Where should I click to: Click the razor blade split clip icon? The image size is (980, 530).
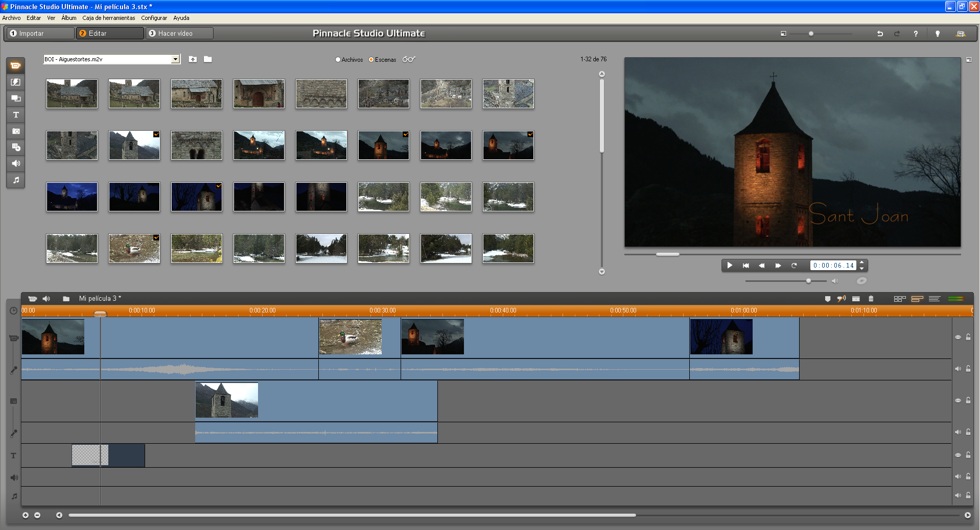point(856,299)
